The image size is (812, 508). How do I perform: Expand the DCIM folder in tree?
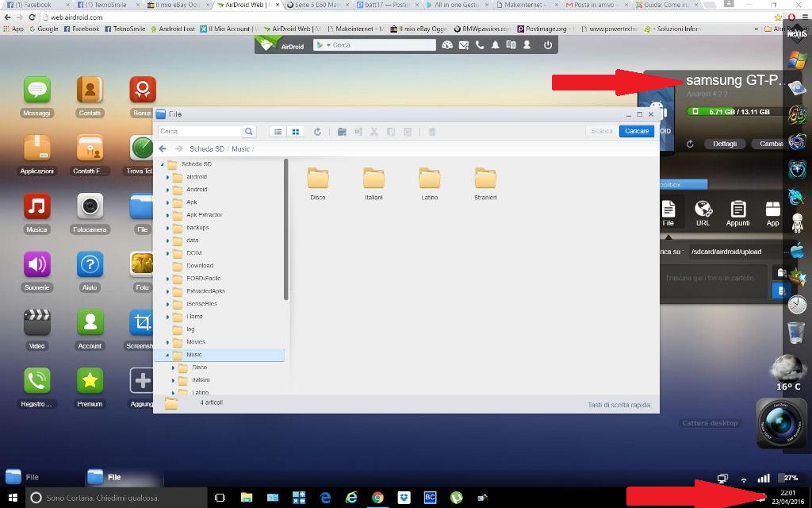(167, 253)
